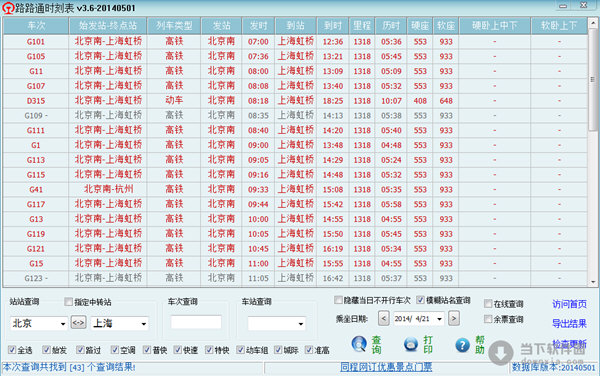This screenshot has height=376, width=600.
Task: Open 同程网订优惠景点门票 link
Action: tap(386, 367)
